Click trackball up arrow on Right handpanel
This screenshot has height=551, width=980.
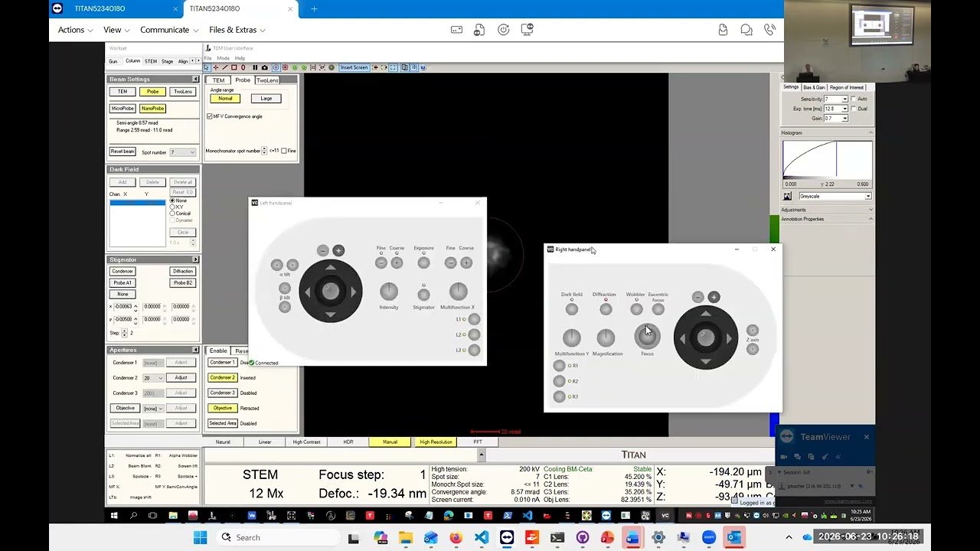705,314
